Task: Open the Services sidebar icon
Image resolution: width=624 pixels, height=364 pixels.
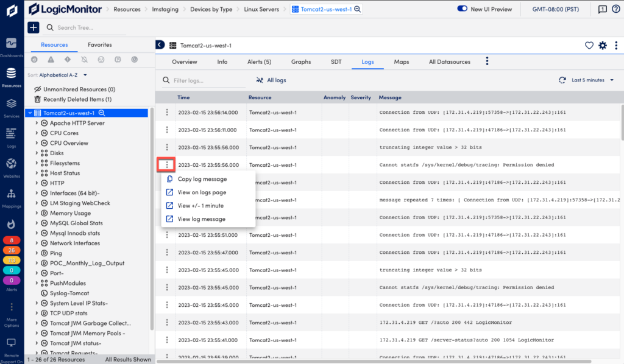Action: 11,103
